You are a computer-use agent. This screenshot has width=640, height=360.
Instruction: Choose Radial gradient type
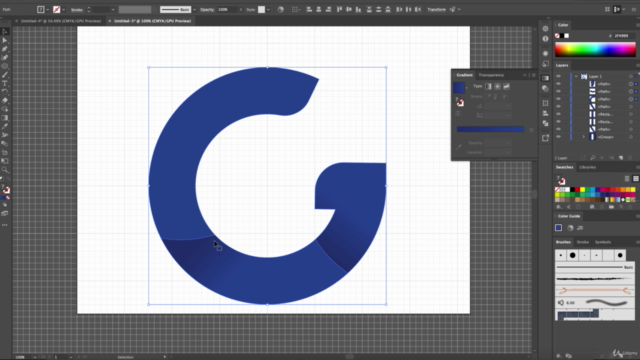(498, 86)
